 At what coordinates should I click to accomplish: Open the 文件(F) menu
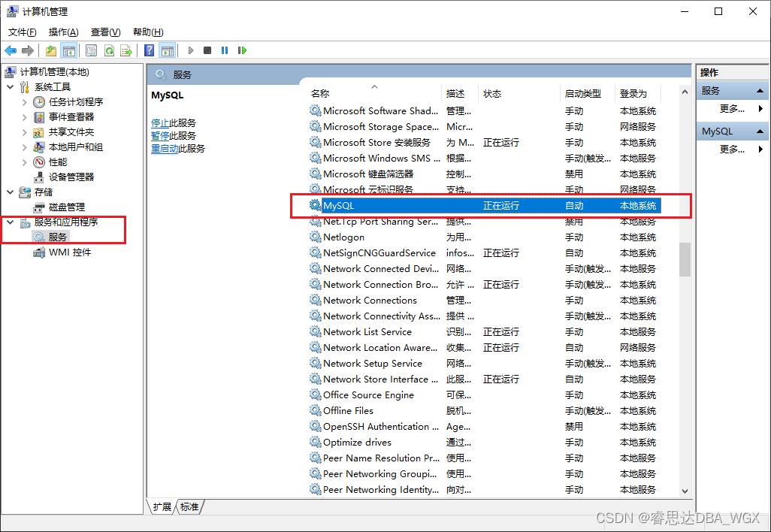(x=22, y=32)
